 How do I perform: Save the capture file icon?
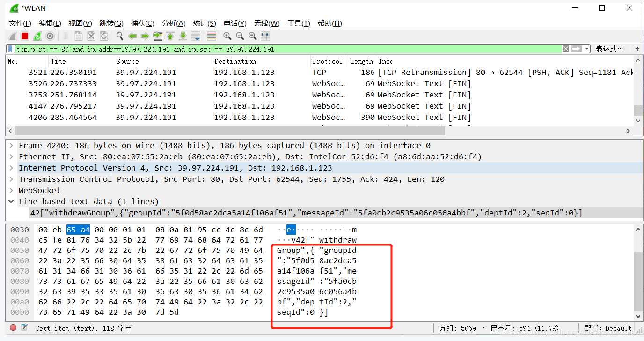click(x=79, y=36)
